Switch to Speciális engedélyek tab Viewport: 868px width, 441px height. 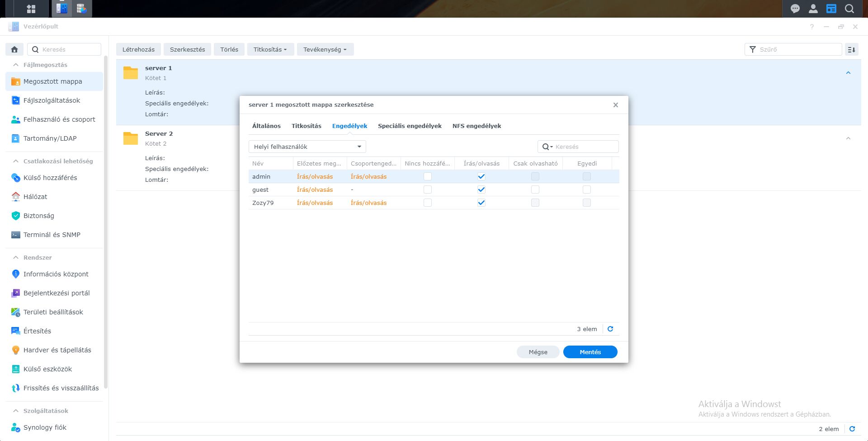pos(410,126)
